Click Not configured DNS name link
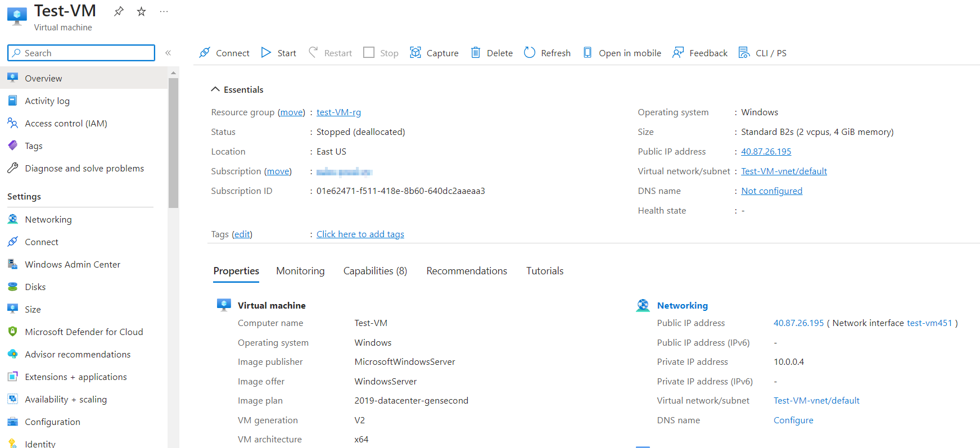This screenshot has height=448, width=980. (771, 191)
